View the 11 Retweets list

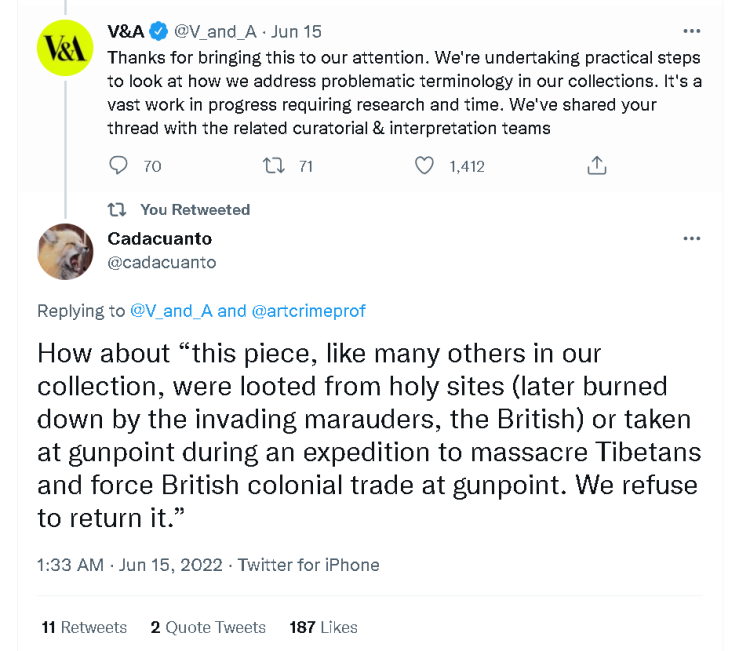click(x=84, y=627)
